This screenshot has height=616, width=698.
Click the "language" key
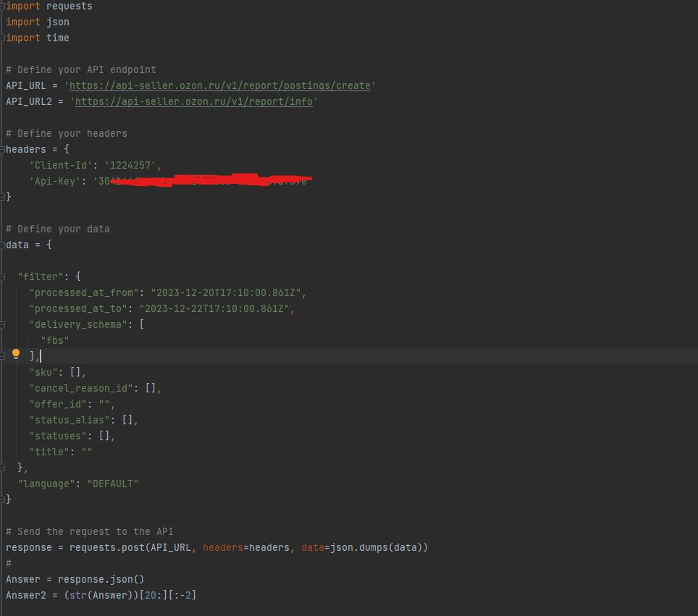coord(47,484)
